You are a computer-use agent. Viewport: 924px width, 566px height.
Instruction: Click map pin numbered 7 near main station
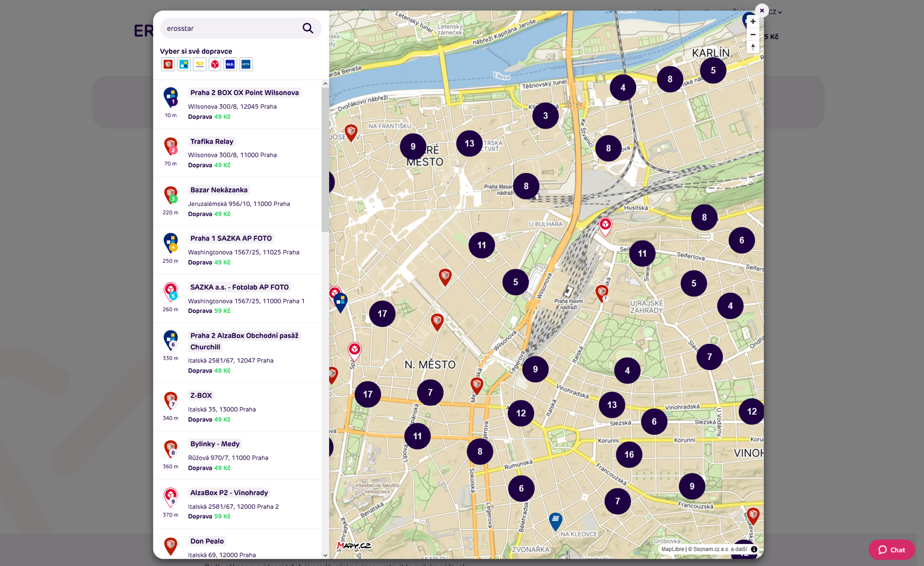pyautogui.click(x=602, y=293)
